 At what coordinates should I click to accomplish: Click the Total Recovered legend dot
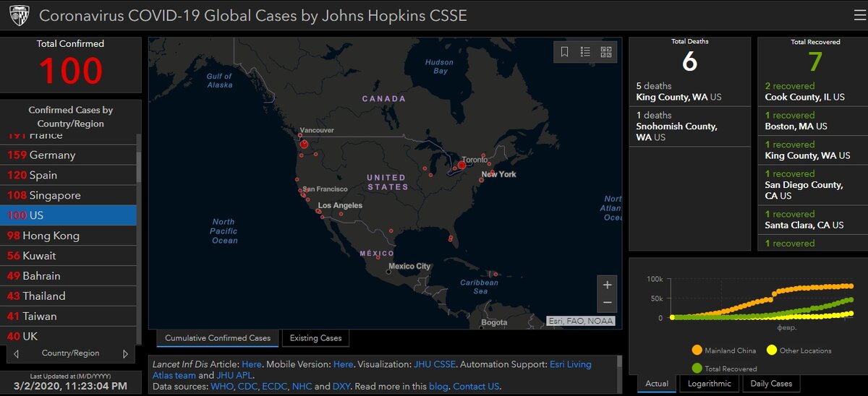click(697, 369)
